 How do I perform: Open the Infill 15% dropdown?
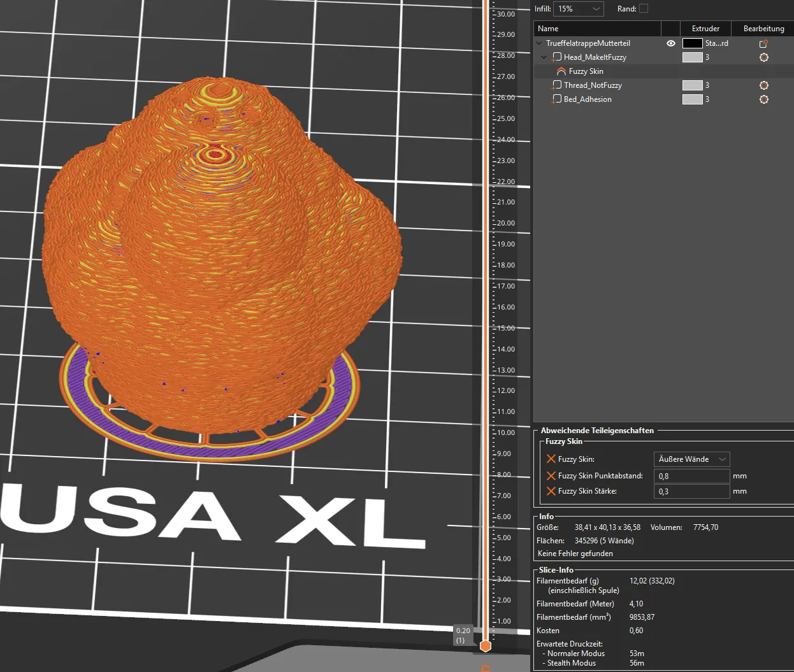pos(579,9)
